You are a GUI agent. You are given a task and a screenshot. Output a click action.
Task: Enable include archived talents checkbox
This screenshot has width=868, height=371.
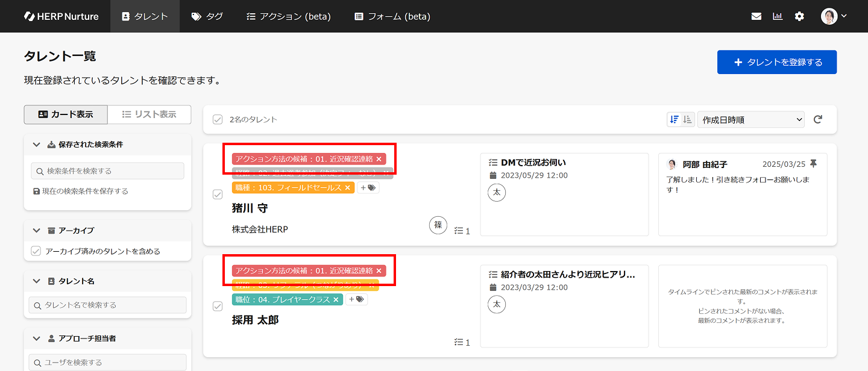tap(36, 251)
